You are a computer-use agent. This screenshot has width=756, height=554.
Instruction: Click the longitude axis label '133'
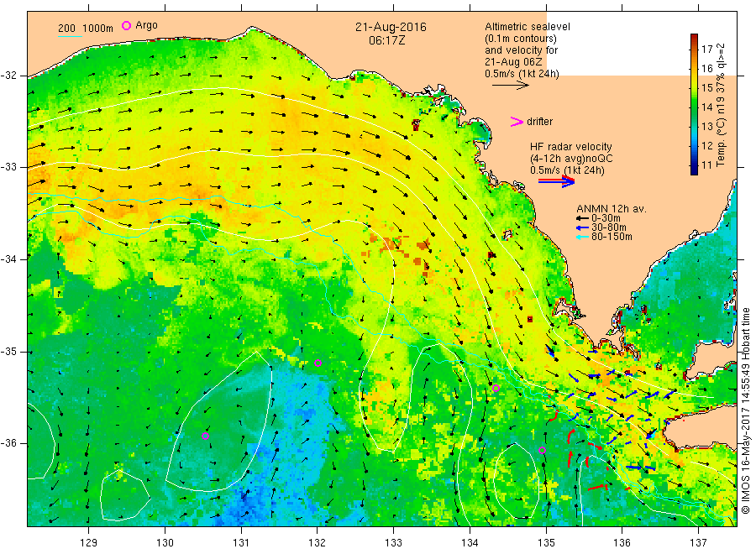393,543
